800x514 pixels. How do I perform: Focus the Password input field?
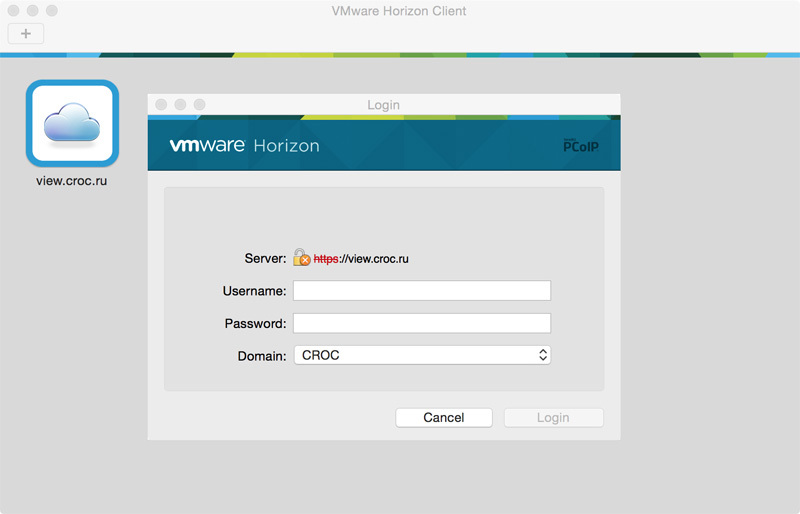coord(422,323)
